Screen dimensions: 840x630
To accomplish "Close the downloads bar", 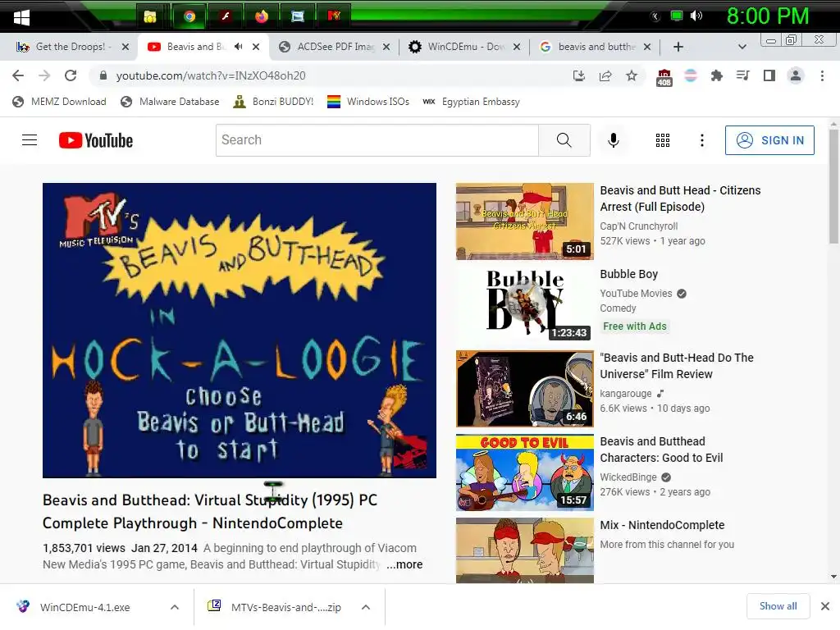I will click(x=825, y=606).
